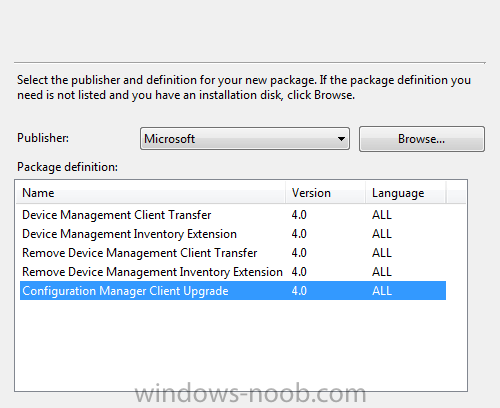Click empty area of package definition list
This screenshot has height=408, width=500.
click(241, 343)
